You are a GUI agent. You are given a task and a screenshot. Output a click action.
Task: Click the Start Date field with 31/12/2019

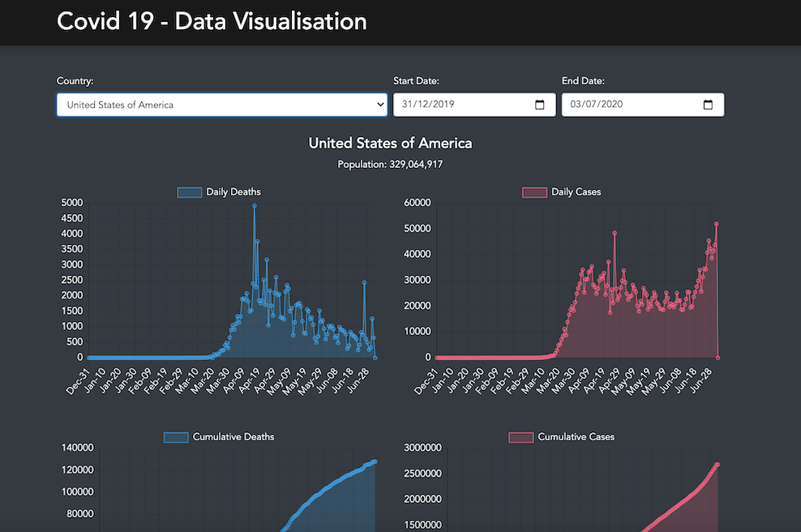click(474, 105)
